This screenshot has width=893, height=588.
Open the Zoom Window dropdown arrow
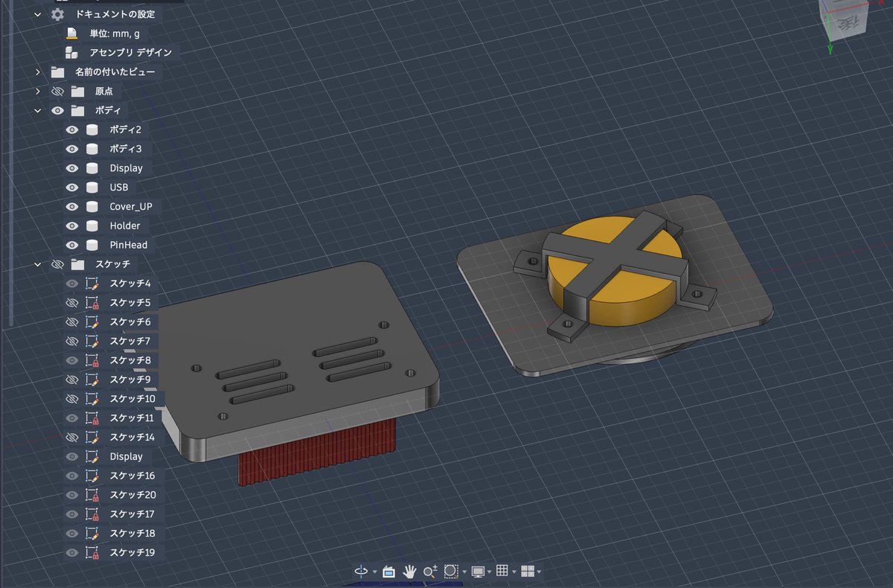(464, 572)
